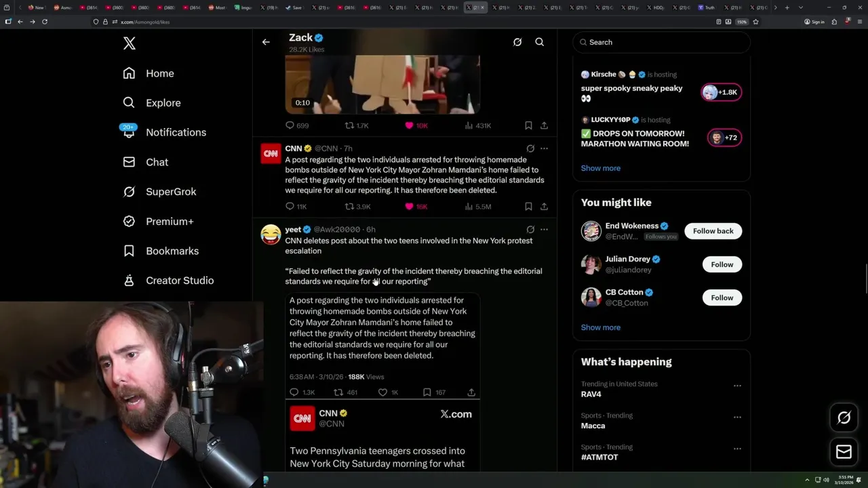The image size is (868, 488).
Task: Open system tray hidden icons chevron
Action: 807,480
